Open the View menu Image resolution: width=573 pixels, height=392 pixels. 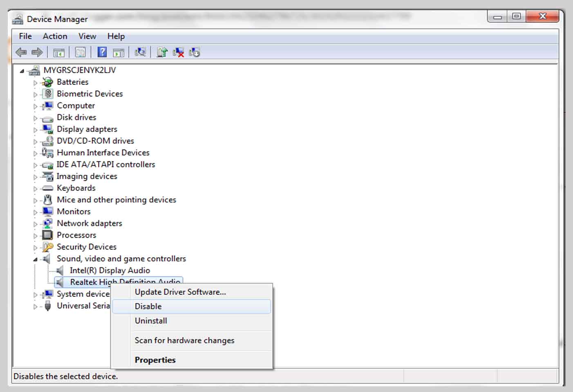[87, 36]
